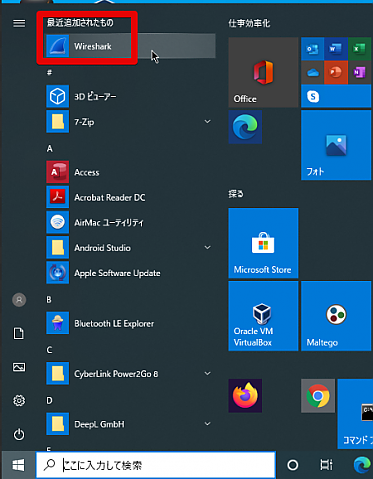Expand the Android Studio folder
Screen dimensions: 373x479
[131, 248]
